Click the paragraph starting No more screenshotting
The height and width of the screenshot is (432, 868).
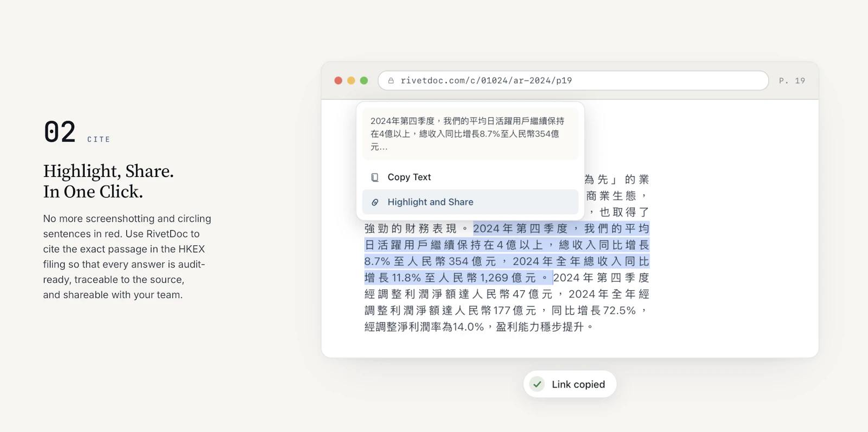tap(127, 257)
